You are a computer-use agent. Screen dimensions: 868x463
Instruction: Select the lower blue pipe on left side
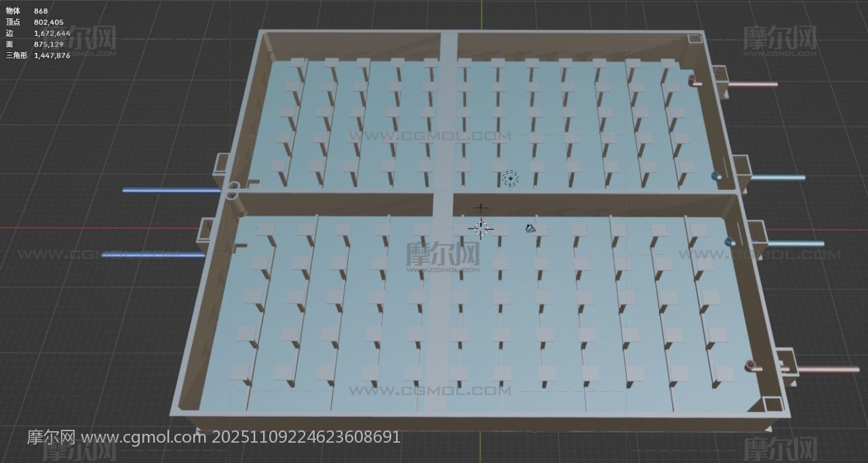pyautogui.click(x=153, y=255)
